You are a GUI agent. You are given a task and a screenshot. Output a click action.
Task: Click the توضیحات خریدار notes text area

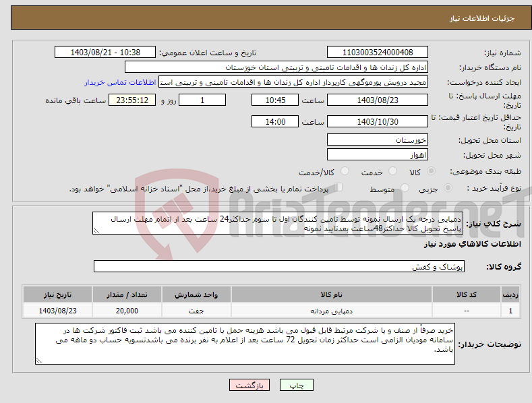(x=245, y=344)
